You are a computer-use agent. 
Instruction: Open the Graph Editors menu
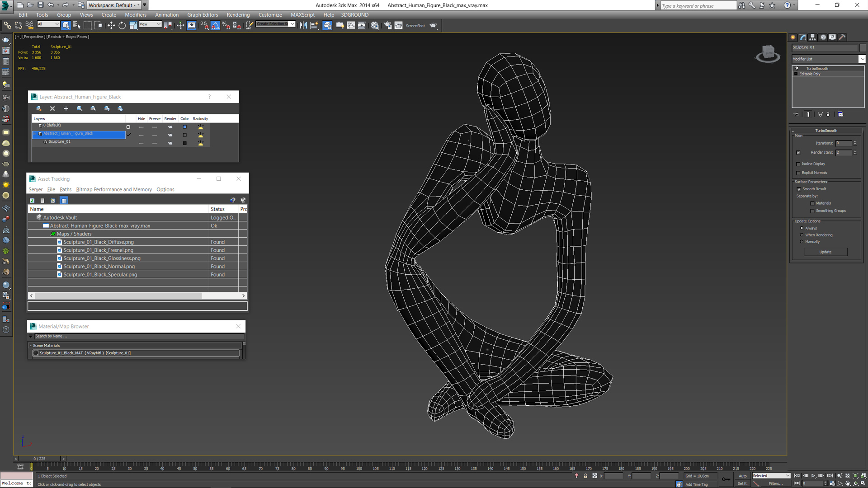[x=203, y=15]
